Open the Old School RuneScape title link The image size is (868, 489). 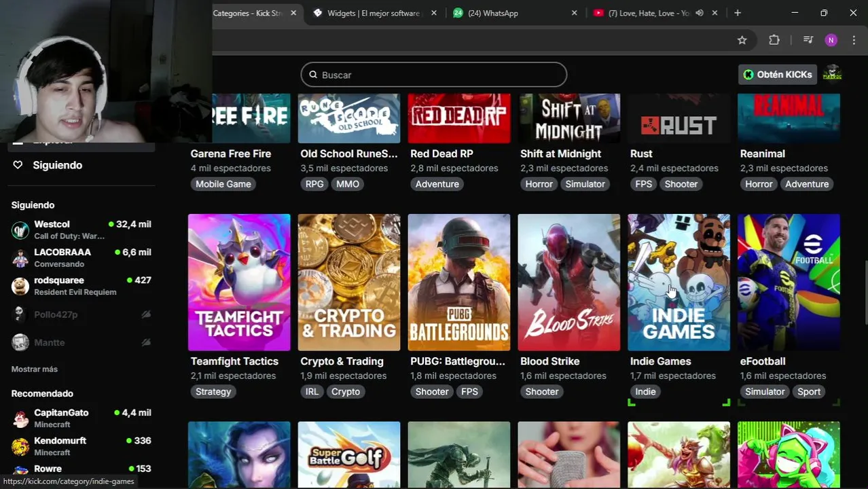349,153
